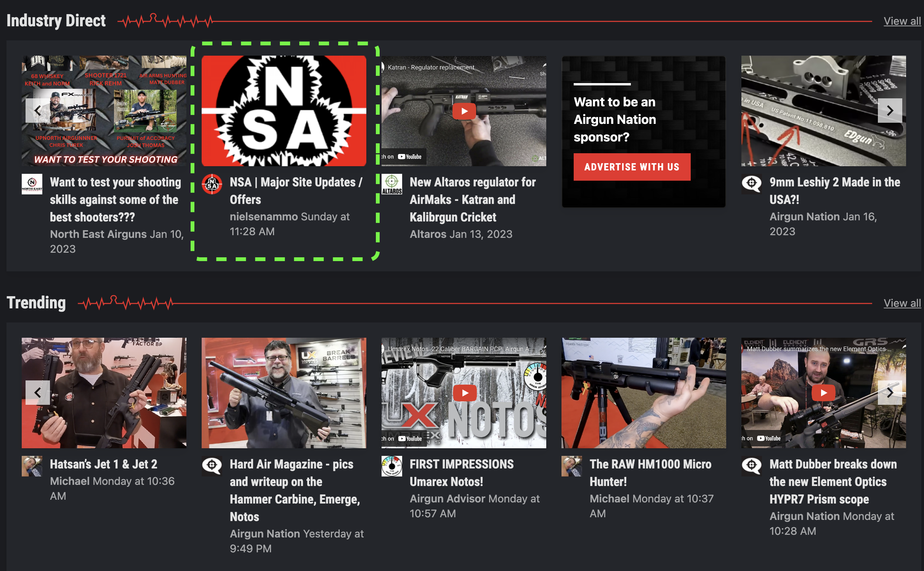Image resolution: width=924 pixels, height=571 pixels.
Task: Click author name Altaros
Action: (x=428, y=234)
